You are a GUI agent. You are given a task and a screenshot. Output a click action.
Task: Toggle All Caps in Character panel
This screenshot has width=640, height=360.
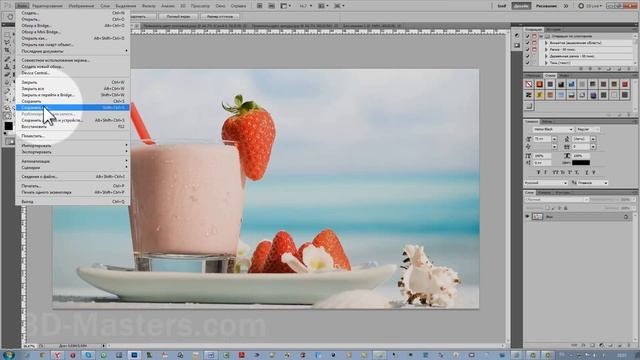click(556, 172)
